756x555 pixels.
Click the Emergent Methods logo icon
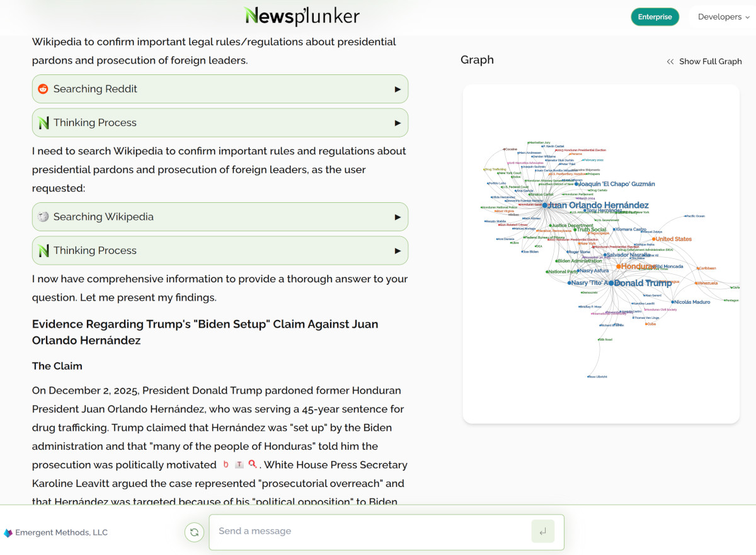[8, 533]
